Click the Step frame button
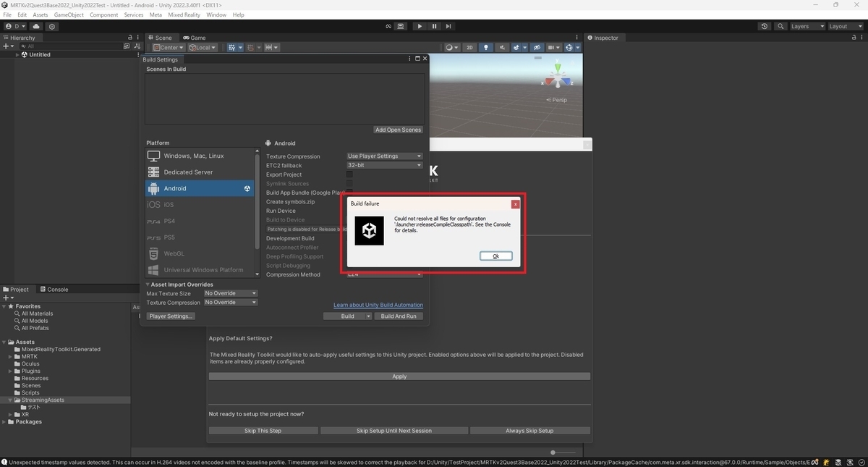Image resolution: width=868 pixels, height=467 pixels. click(x=448, y=26)
